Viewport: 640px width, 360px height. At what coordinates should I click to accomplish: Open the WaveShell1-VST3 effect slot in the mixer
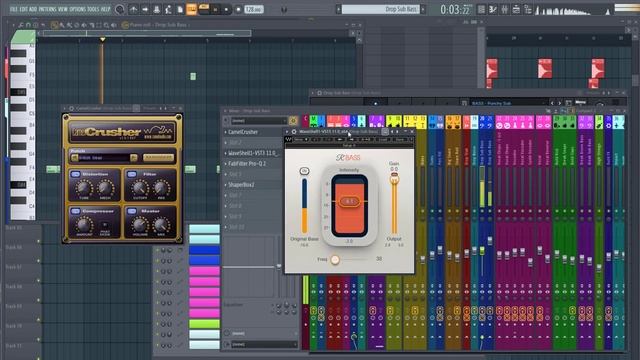253,153
